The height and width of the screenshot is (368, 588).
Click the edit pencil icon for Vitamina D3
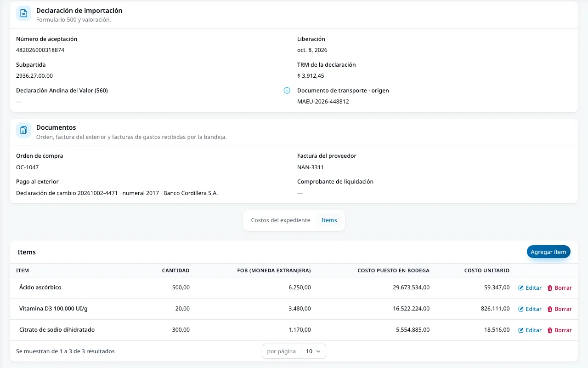tap(521, 309)
